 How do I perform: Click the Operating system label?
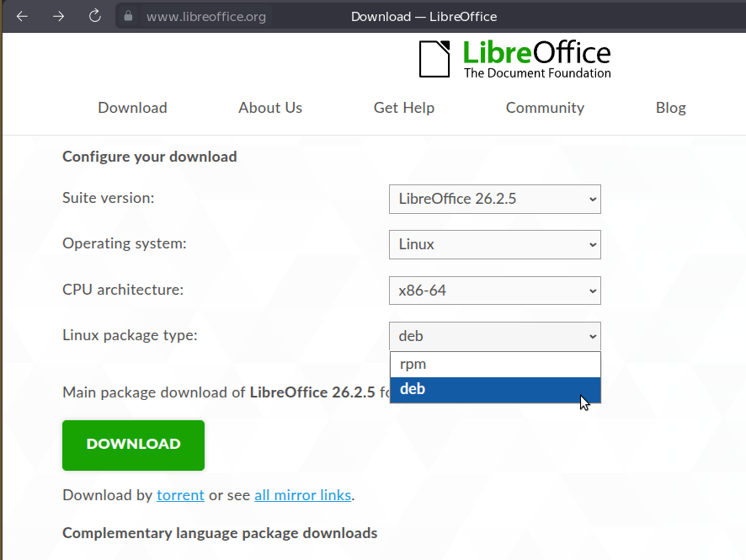coord(124,243)
